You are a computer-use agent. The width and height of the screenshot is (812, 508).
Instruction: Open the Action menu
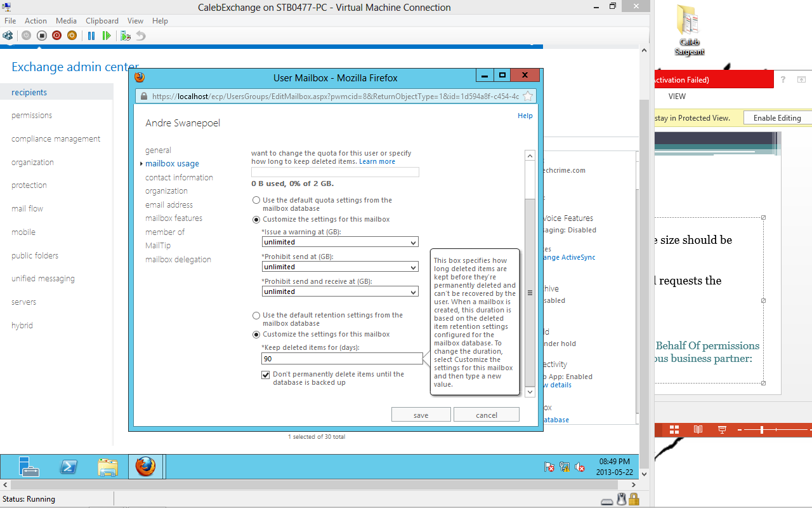pos(36,21)
